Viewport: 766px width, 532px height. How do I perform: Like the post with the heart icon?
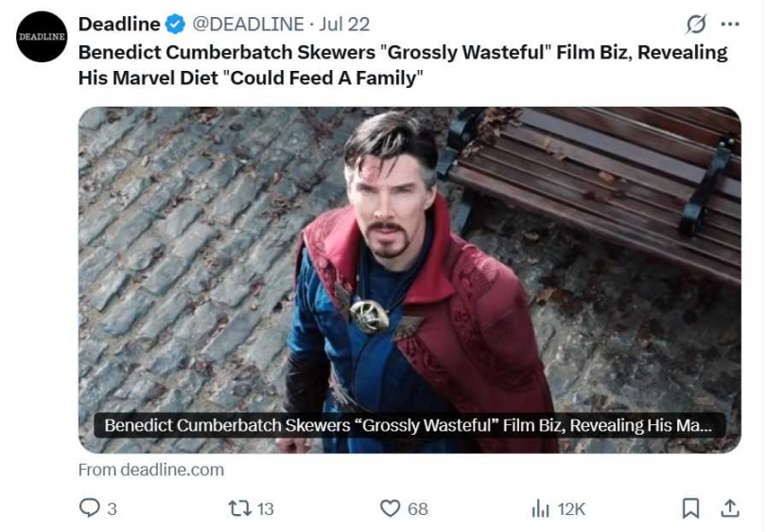pyautogui.click(x=391, y=508)
